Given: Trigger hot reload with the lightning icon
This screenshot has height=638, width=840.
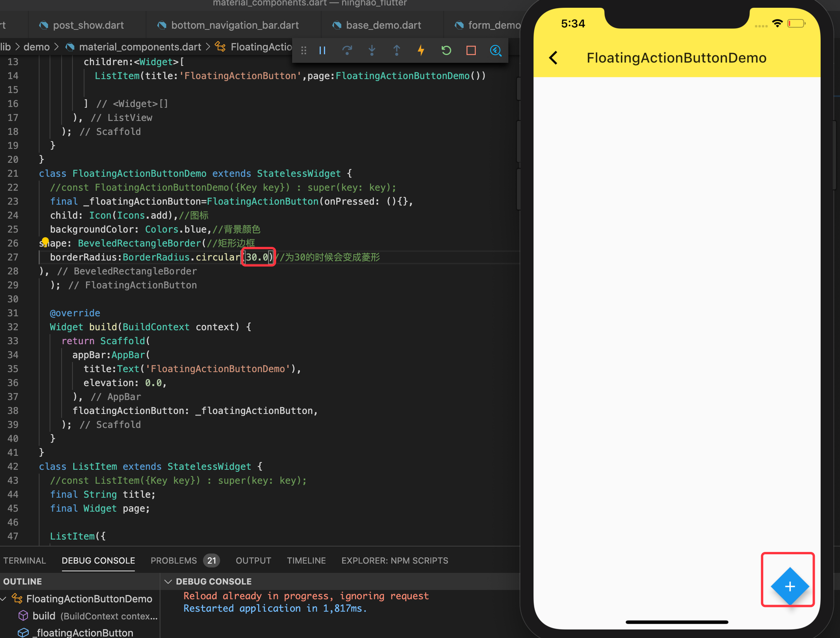Looking at the screenshot, I should tap(421, 50).
